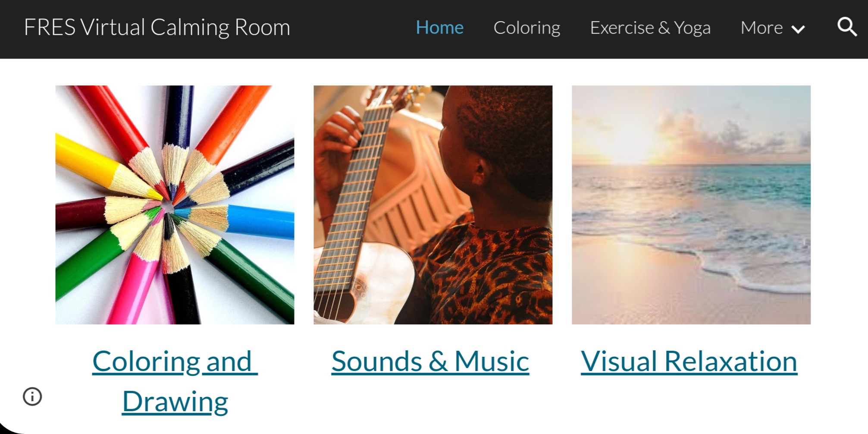Click the Coloring tab in the header

pos(527,27)
